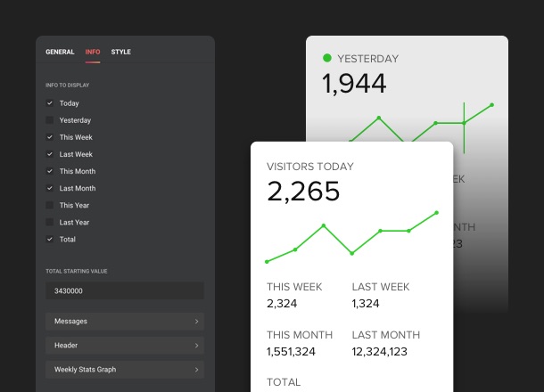Expand the Header settings row
The image size is (544, 392).
pos(125,345)
